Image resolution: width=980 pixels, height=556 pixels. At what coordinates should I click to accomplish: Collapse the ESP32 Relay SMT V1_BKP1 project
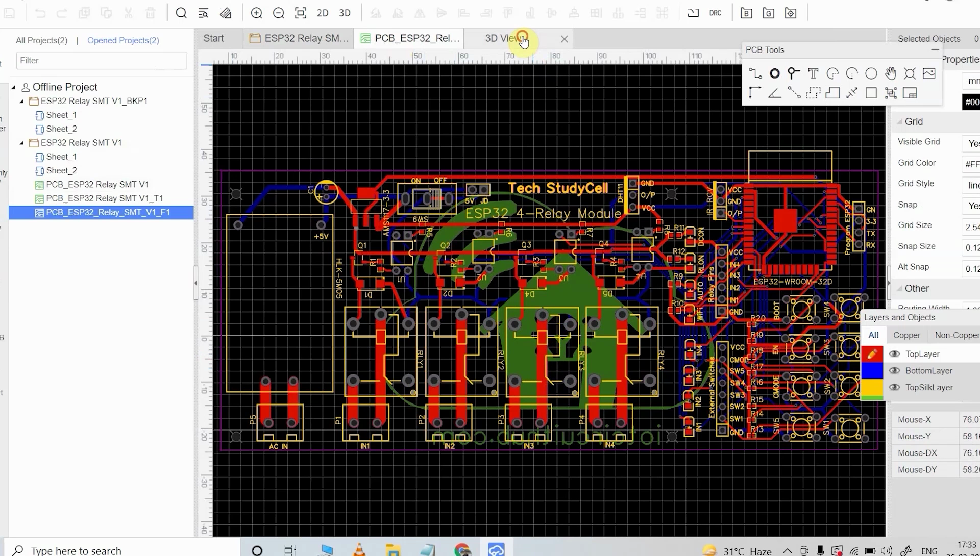[x=21, y=101]
